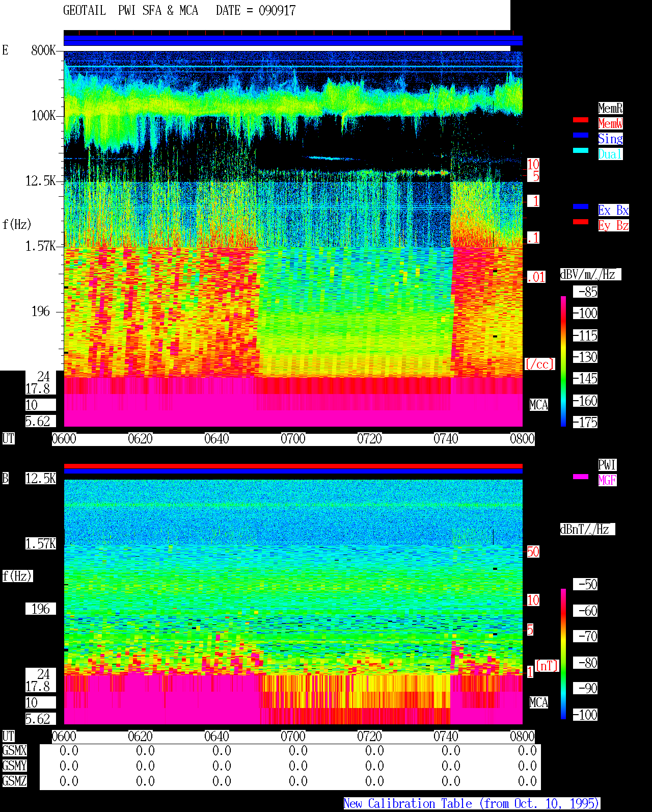This screenshot has height=812, width=652.
Task: Select the blue Ex Bx legend swatch
Action: click(x=581, y=206)
